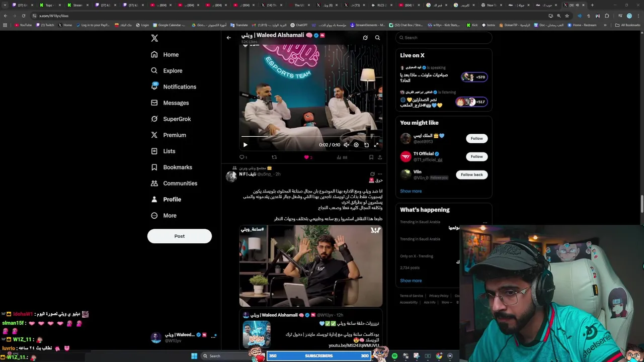Click the X logo in sidebar

(x=154, y=38)
